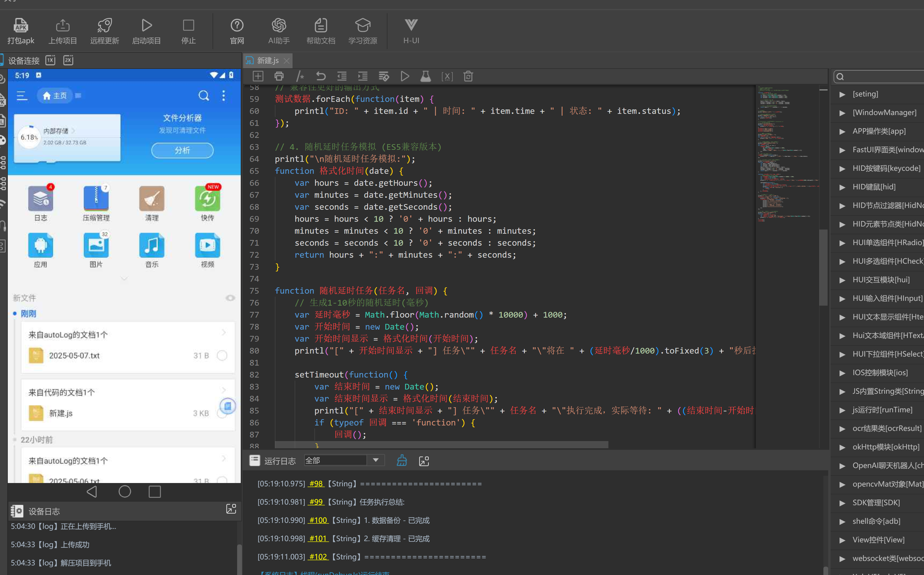Open 快传 on phone
924x575 pixels.
click(x=207, y=203)
